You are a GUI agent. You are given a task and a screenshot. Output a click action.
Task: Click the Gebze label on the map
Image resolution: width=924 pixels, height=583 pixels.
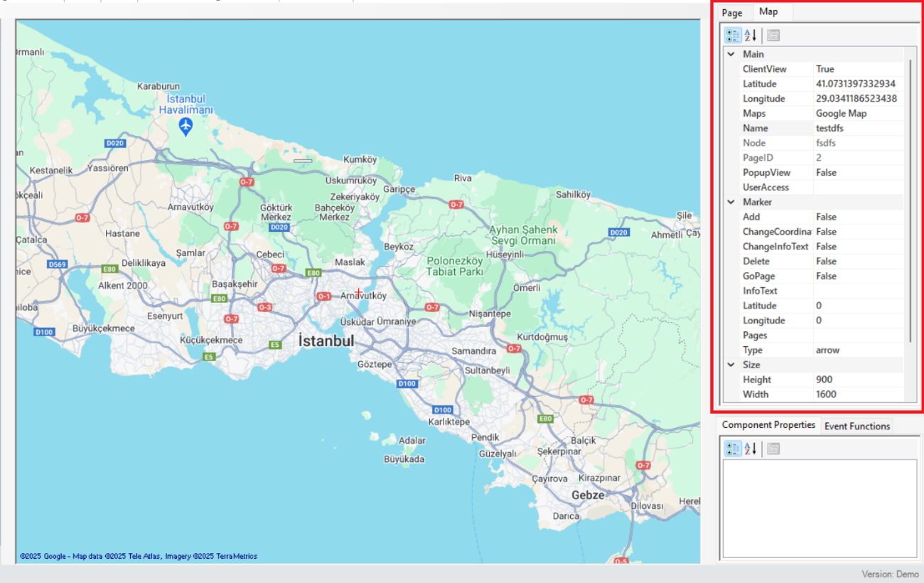(588, 495)
